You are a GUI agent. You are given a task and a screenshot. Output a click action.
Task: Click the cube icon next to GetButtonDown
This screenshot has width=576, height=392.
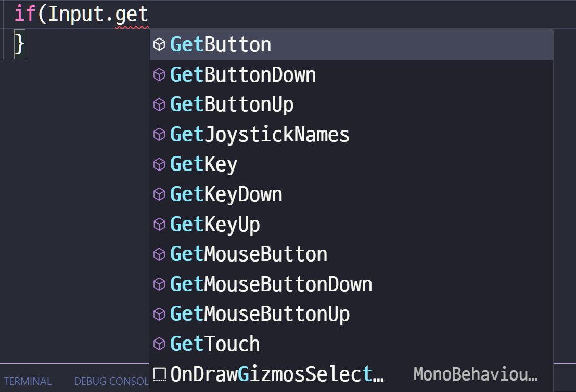tap(159, 75)
